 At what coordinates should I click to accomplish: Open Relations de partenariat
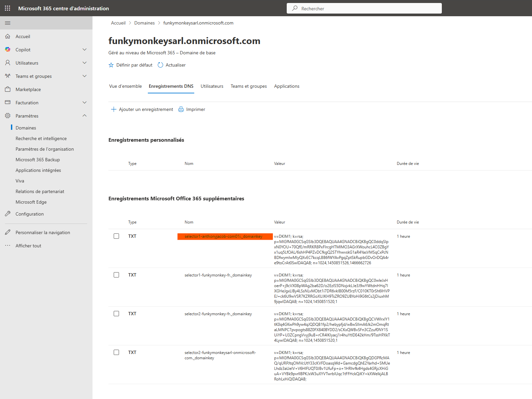[x=40, y=191]
